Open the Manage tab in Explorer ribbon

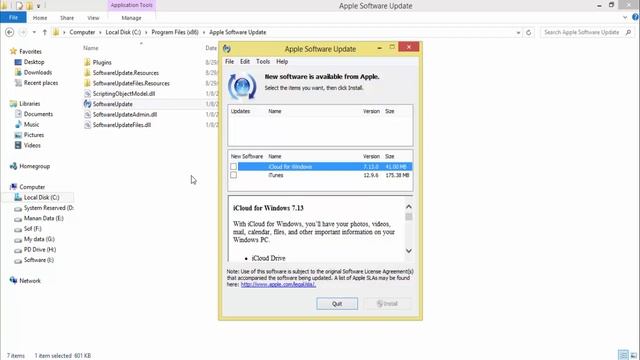click(x=131, y=18)
